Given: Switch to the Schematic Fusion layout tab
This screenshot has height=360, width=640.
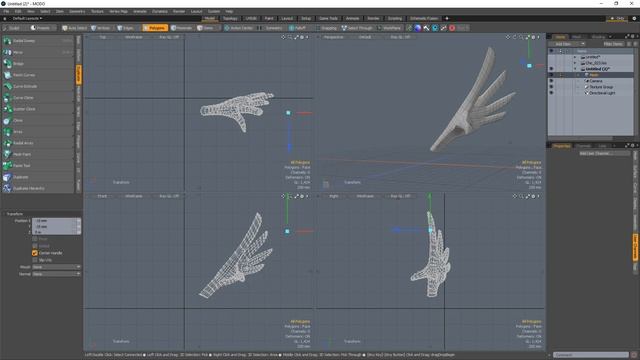Looking at the screenshot, I should tap(424, 18).
